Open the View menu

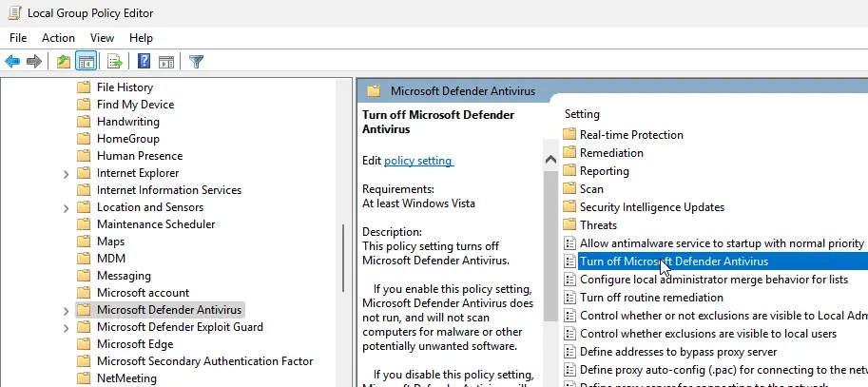coord(102,37)
